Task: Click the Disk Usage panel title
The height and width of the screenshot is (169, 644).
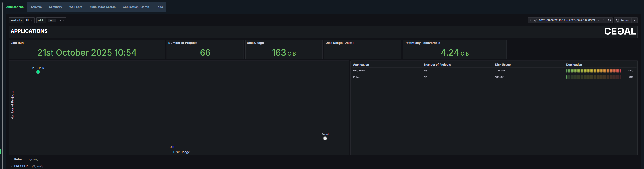Action: pyautogui.click(x=255, y=43)
